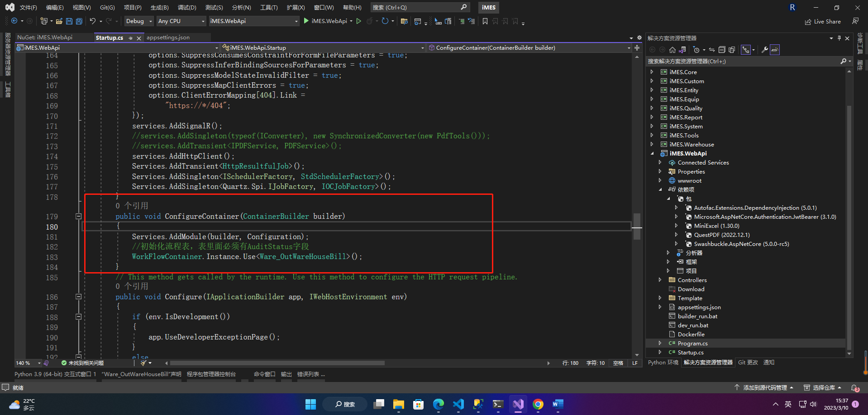Open the 扩展(X) menu
The height and width of the screenshot is (415, 868).
click(296, 7)
